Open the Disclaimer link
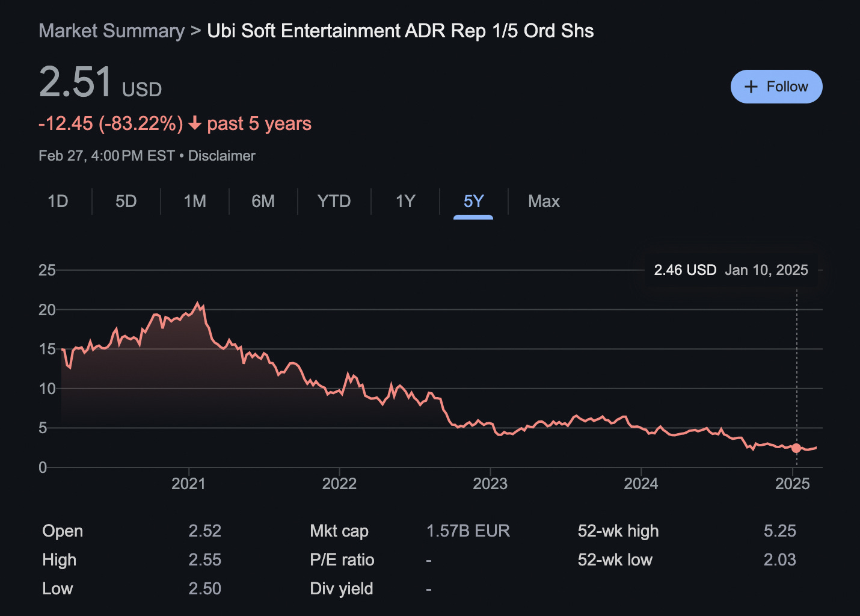 221,155
